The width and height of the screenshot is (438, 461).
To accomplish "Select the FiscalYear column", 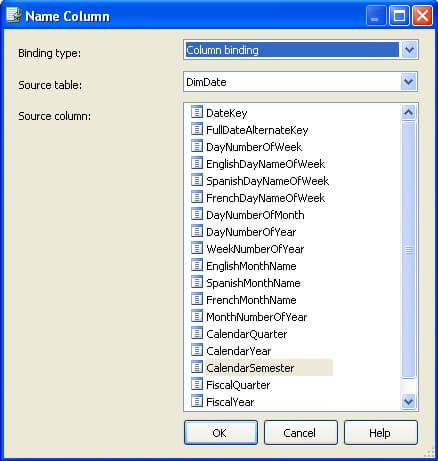I will (230, 402).
